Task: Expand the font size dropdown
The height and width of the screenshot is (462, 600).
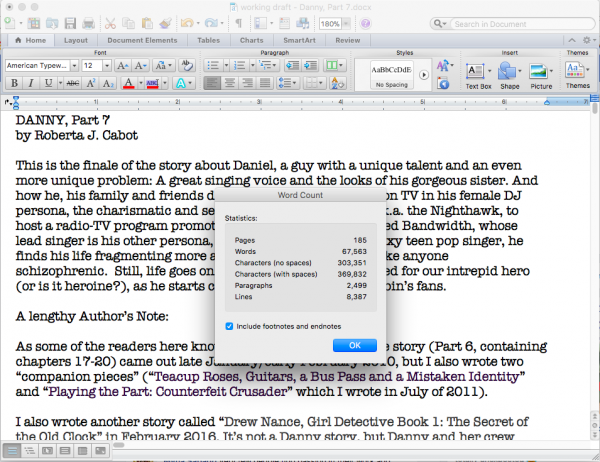Action: click(106, 65)
